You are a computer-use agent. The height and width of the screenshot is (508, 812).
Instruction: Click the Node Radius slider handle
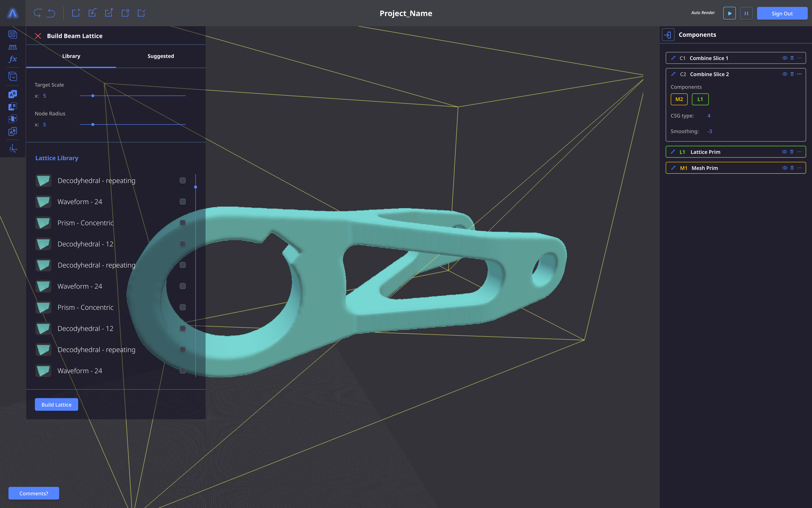point(93,125)
